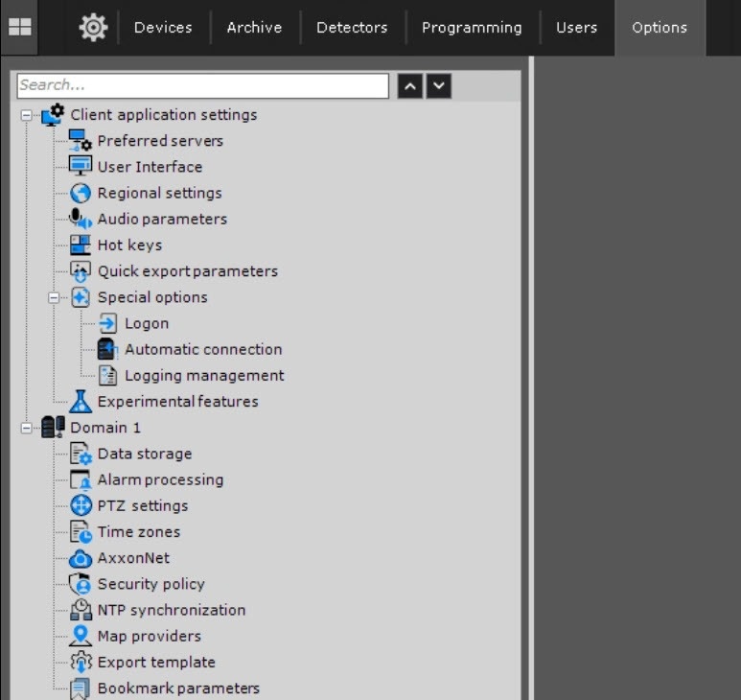
Task: Switch to the Devices tab
Action: click(163, 28)
